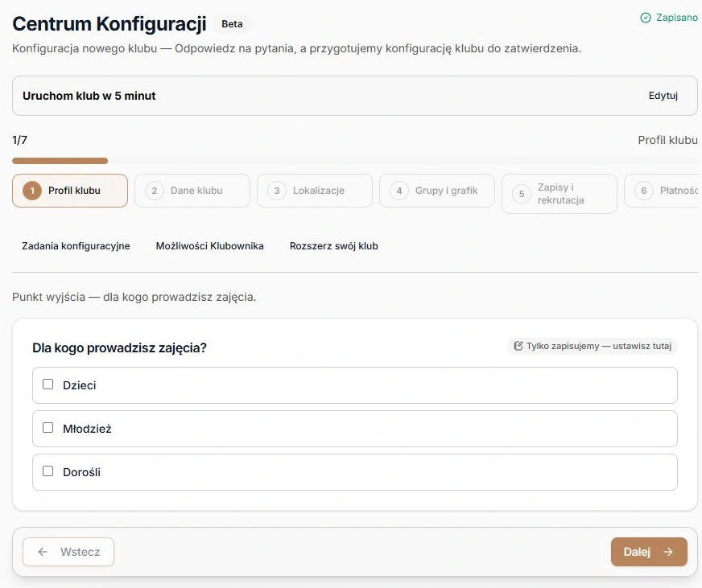
Task: Click step number 3 circle icon
Action: (277, 191)
